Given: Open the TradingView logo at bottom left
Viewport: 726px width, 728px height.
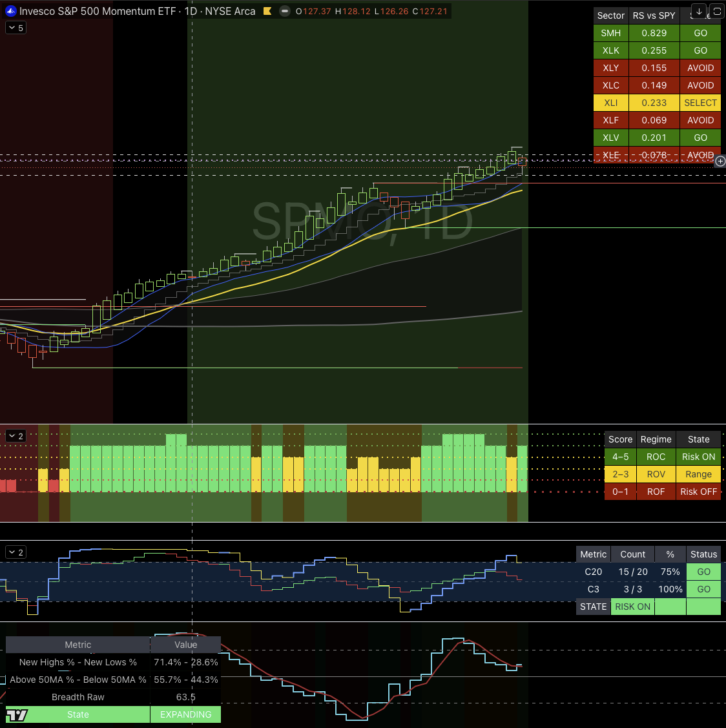Looking at the screenshot, I should click(x=17, y=715).
